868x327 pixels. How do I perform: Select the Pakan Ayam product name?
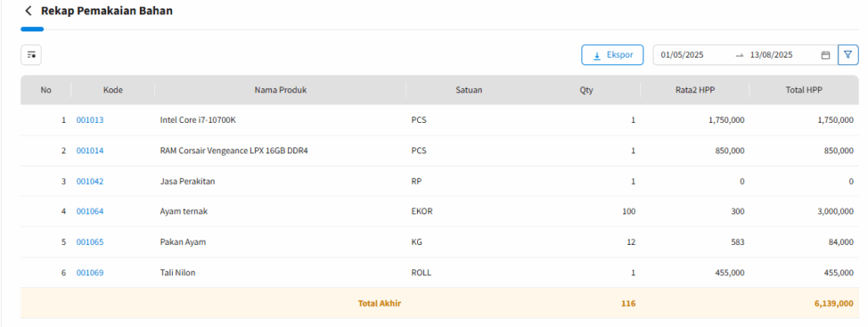(x=183, y=241)
